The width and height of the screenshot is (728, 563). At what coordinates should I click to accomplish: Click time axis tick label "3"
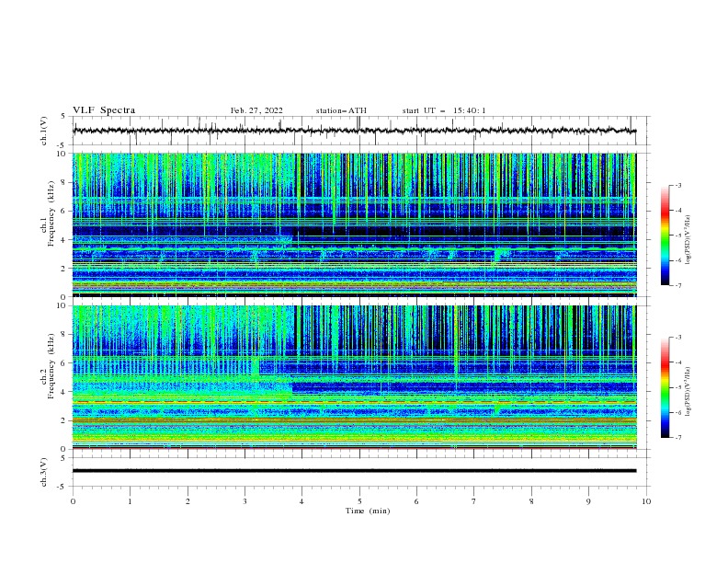[245, 501]
